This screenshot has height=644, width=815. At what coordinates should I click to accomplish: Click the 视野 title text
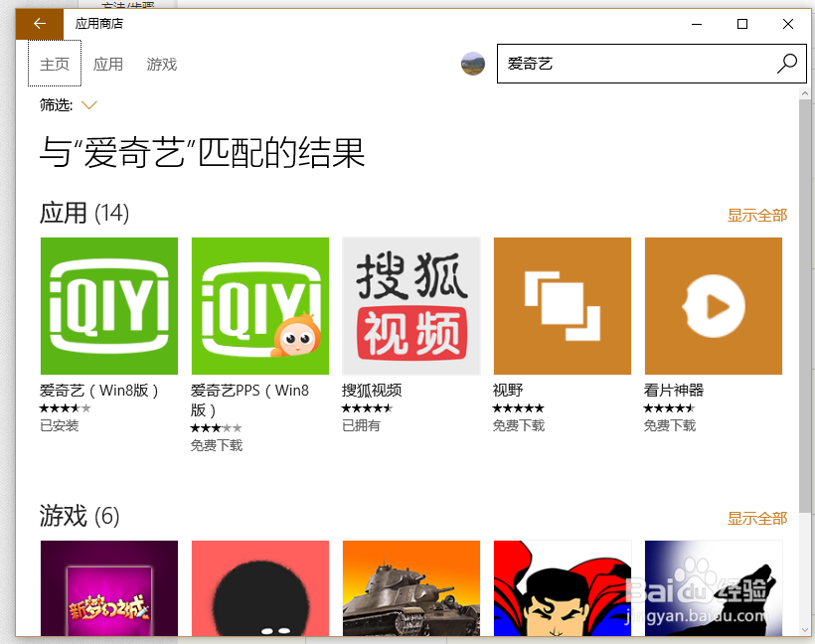click(508, 390)
